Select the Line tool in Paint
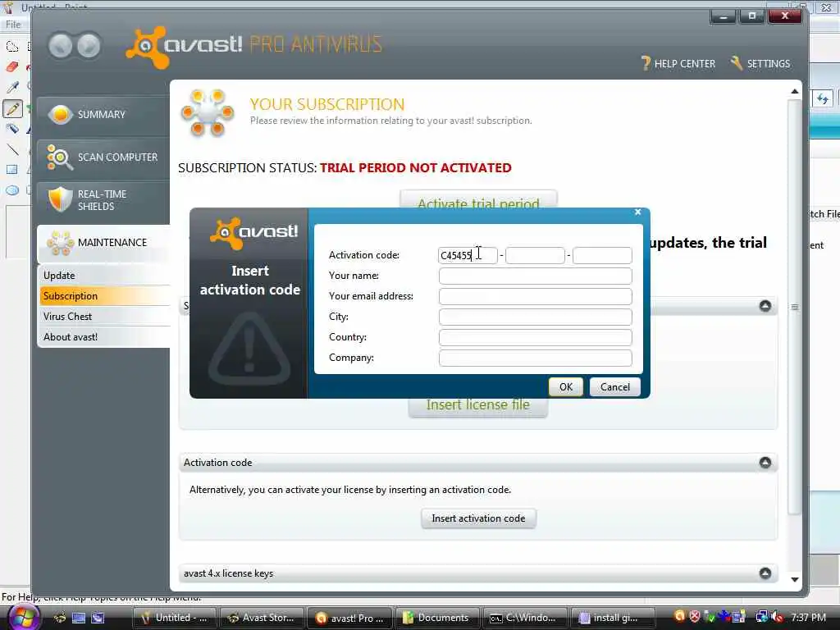The width and height of the screenshot is (840, 630). point(12,149)
